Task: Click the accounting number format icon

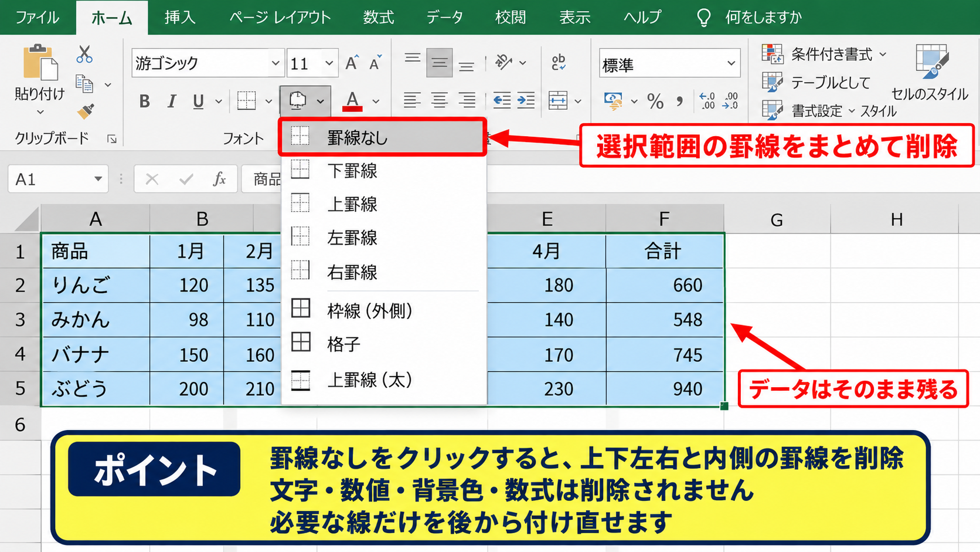Action: [x=613, y=101]
